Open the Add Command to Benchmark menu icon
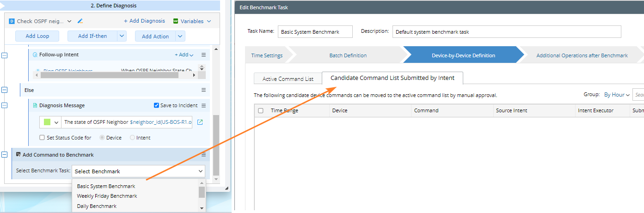This screenshot has width=644, height=213. (x=203, y=155)
